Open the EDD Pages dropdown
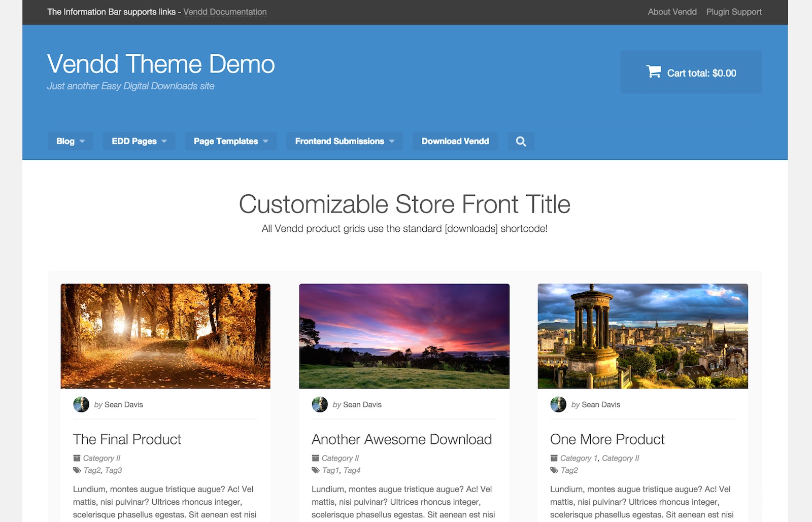 pyautogui.click(x=139, y=141)
